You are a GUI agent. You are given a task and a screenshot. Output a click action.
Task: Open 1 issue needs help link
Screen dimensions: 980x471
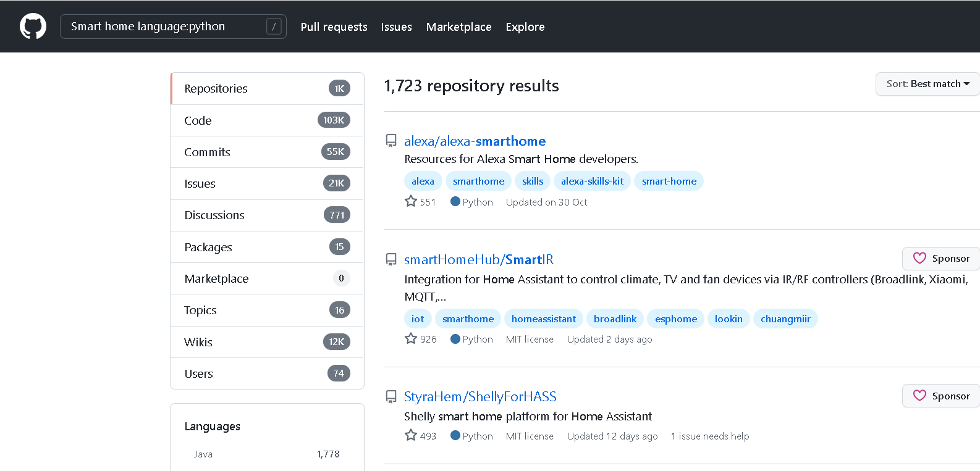coord(710,436)
